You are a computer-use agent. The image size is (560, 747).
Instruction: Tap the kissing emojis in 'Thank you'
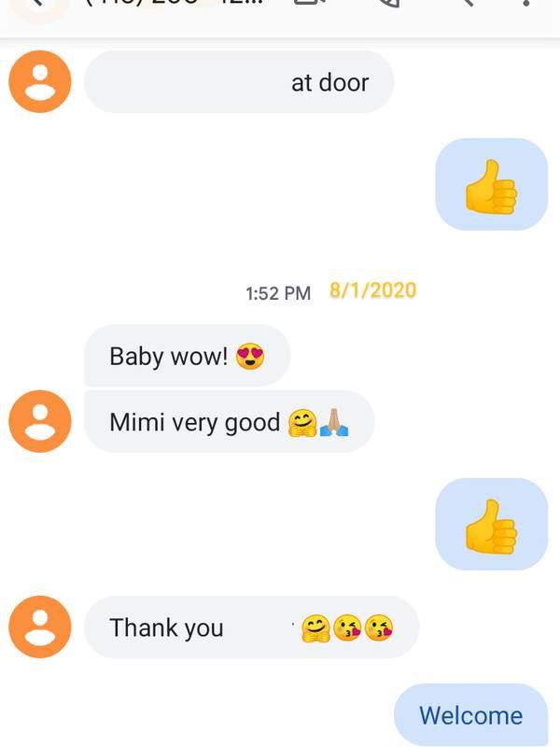tap(363, 627)
